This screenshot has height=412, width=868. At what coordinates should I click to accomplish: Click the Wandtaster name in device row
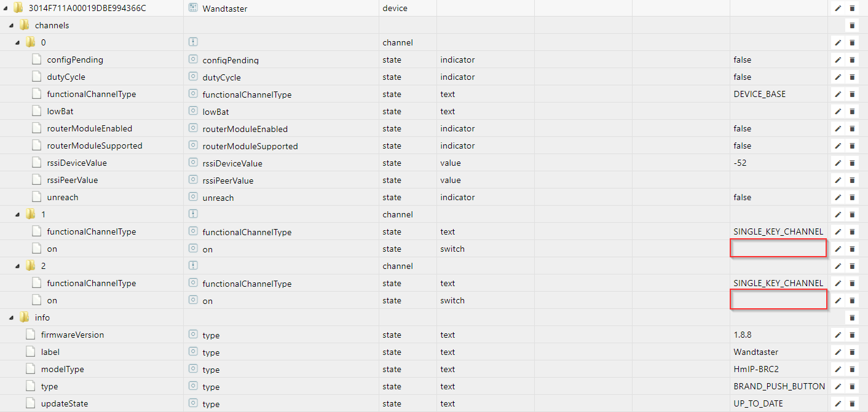[225, 9]
